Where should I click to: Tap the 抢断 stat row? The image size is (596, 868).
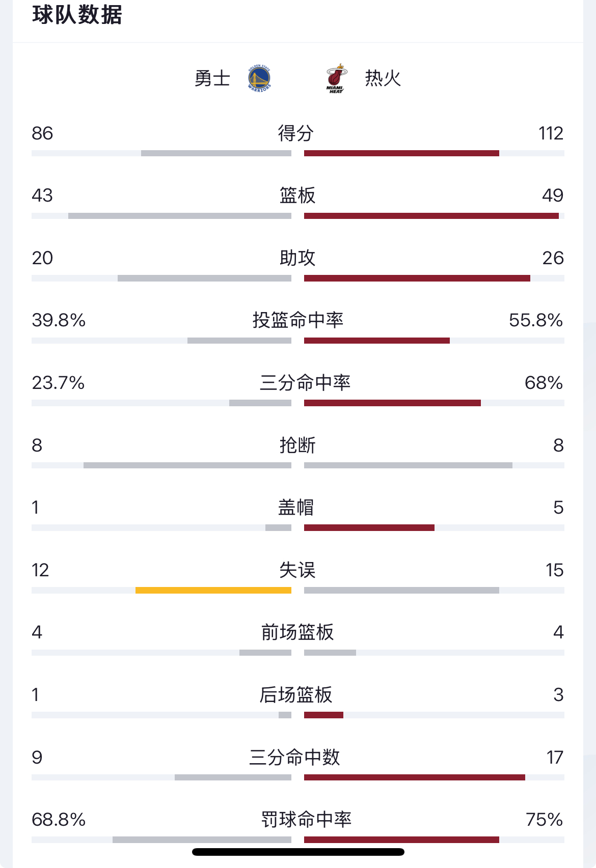tap(298, 445)
